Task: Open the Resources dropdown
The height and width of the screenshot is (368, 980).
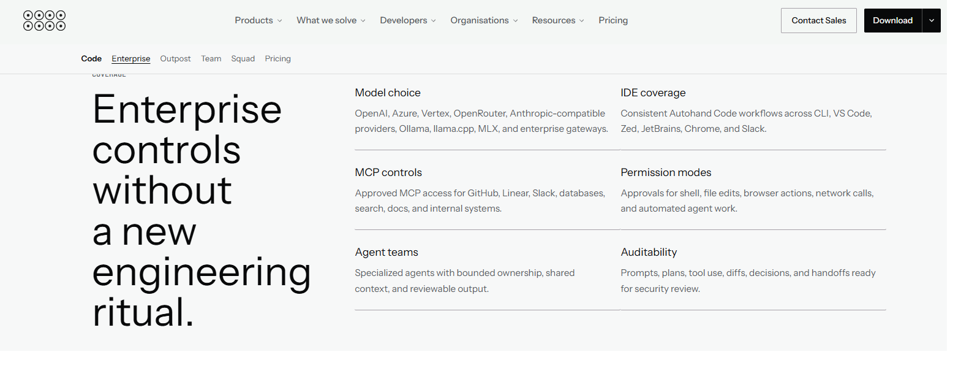Action: click(558, 20)
